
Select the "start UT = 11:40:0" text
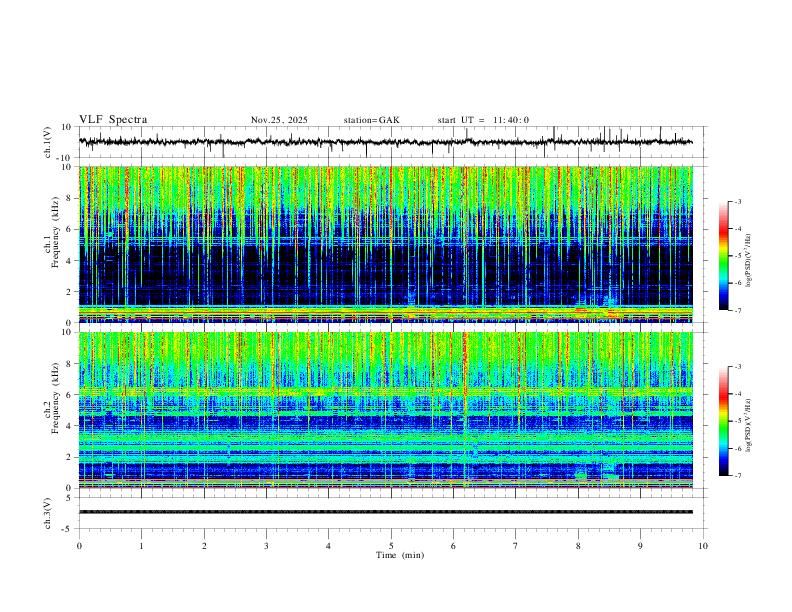[483, 120]
